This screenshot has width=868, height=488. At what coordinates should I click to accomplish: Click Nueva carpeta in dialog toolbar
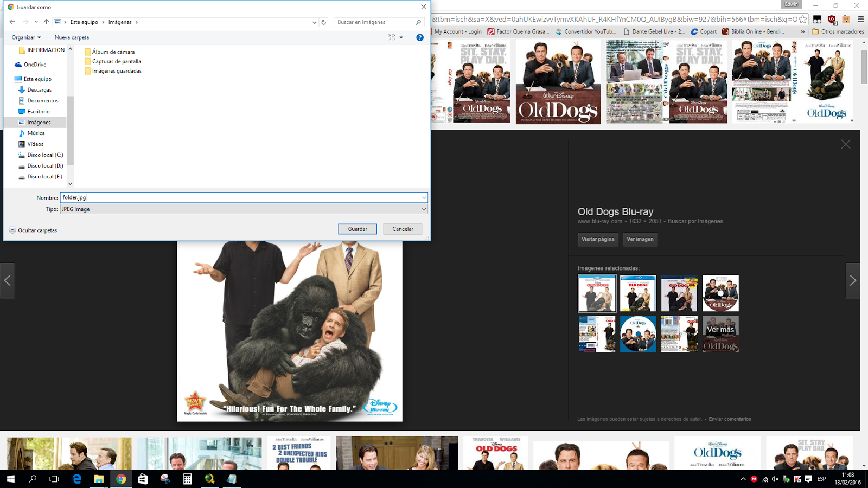72,37
